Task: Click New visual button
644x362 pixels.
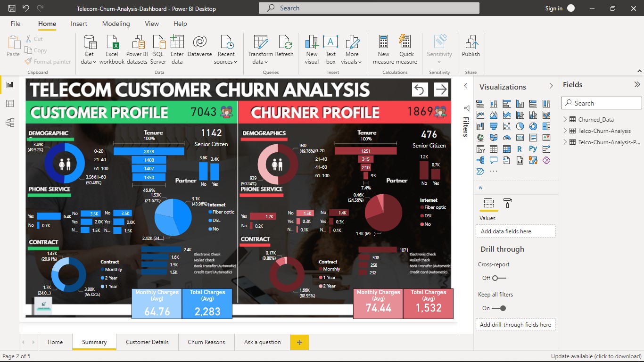Action: tap(312, 50)
